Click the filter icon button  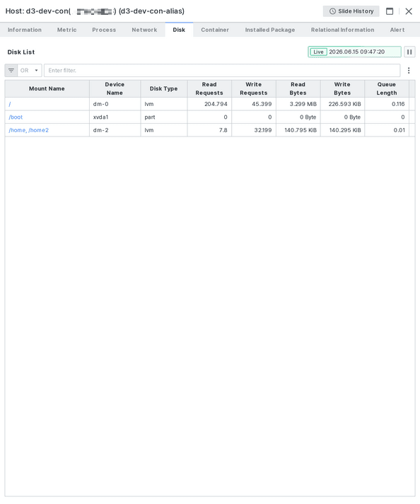point(11,71)
